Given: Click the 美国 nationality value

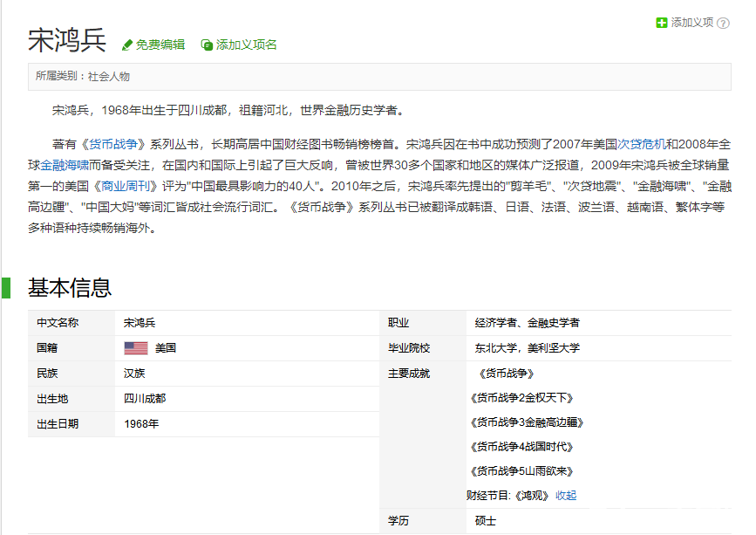Looking at the screenshot, I should pyautogui.click(x=166, y=348).
